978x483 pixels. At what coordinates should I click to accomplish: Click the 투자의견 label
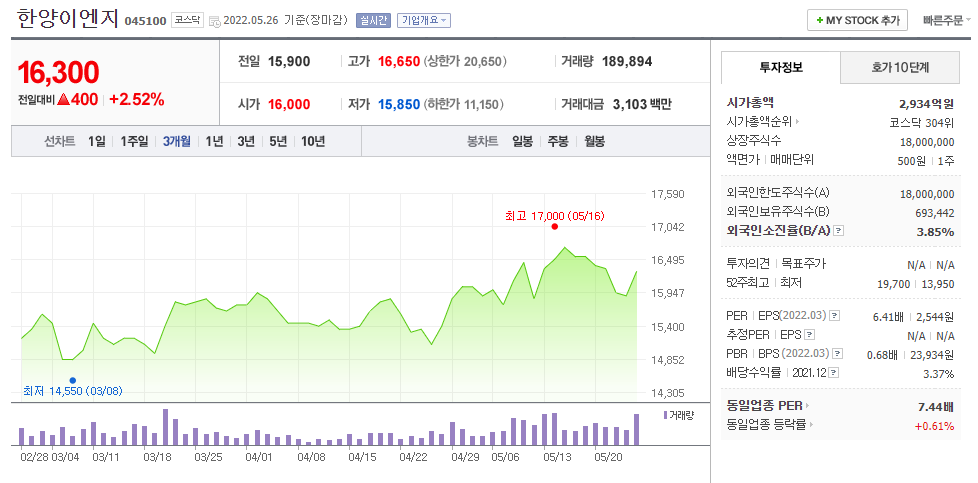click(x=748, y=264)
